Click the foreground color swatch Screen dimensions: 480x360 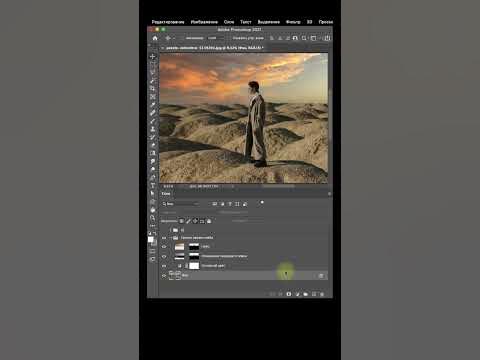(151, 239)
